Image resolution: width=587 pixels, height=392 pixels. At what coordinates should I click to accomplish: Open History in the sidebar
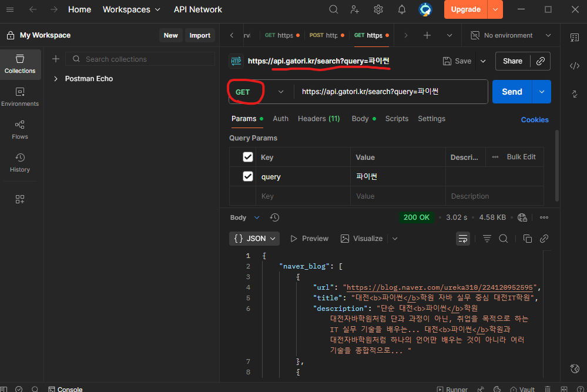[20, 163]
